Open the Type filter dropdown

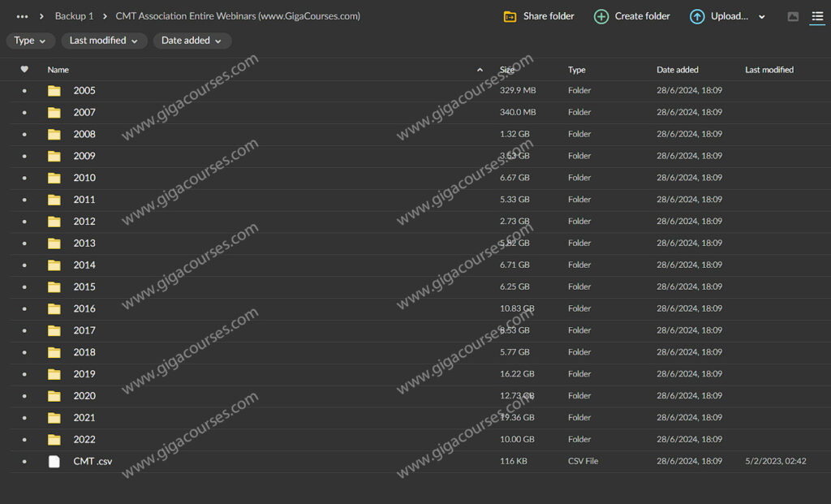[x=31, y=41]
